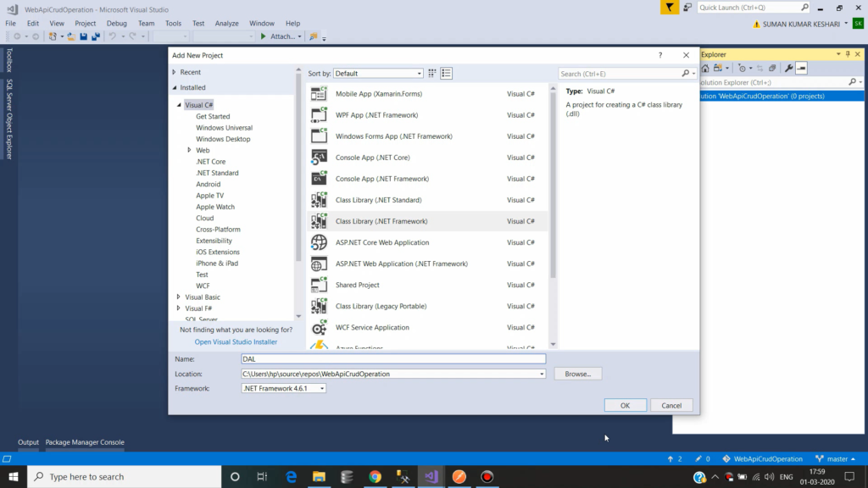This screenshot has height=488, width=868.
Task: Click the dialog help question mark icon
Action: click(659, 55)
